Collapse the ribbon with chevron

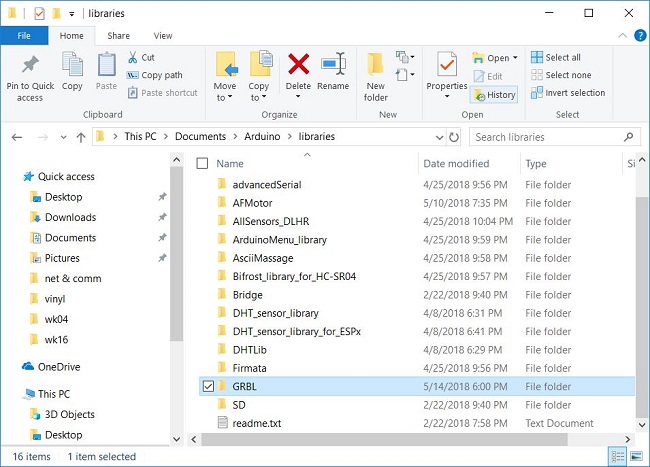click(622, 36)
